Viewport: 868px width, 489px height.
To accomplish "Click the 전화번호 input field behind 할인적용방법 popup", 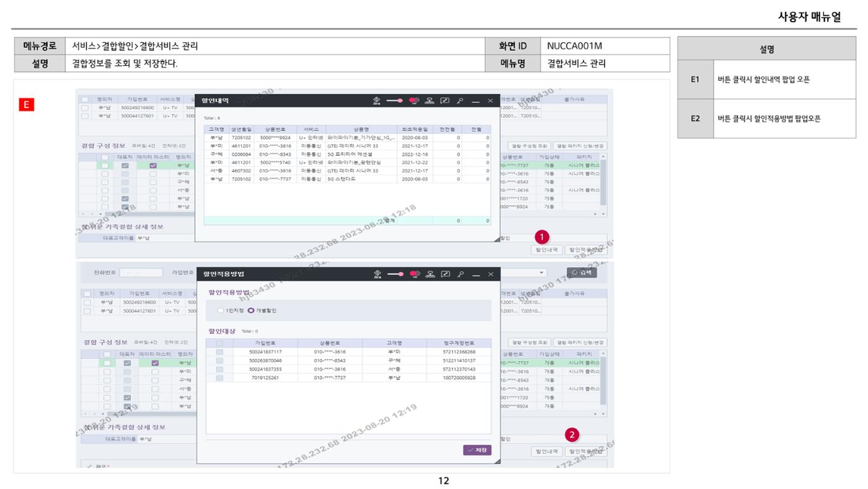I will tap(141, 272).
